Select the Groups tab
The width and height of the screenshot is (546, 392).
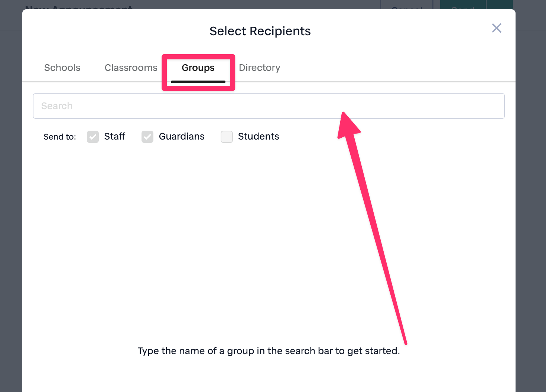point(198,68)
